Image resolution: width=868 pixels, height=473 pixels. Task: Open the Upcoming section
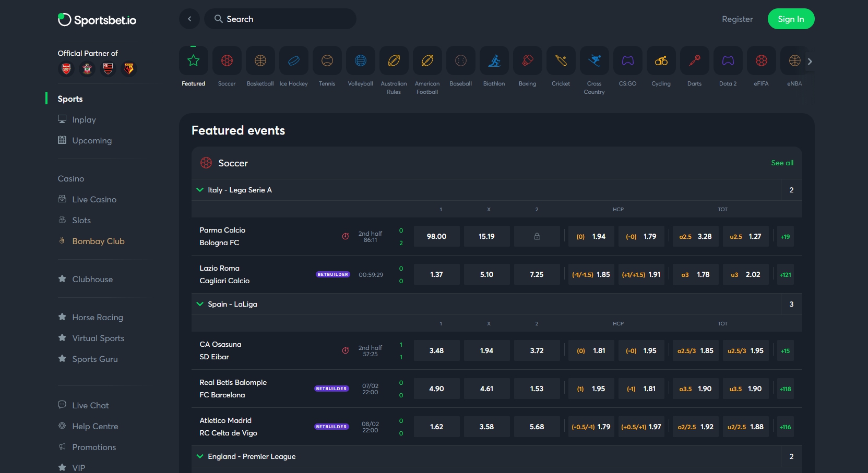[x=92, y=140]
